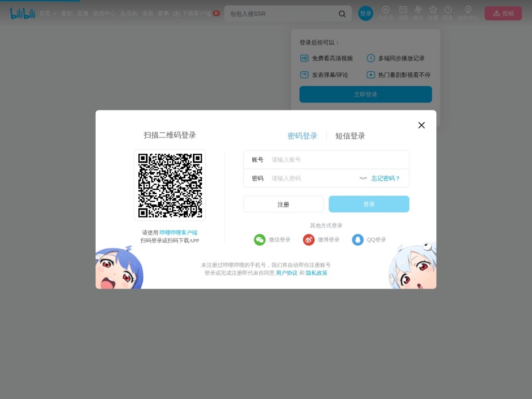This screenshot has width=532, height=399.
Task: Click the 注册 button
Action: tap(283, 204)
